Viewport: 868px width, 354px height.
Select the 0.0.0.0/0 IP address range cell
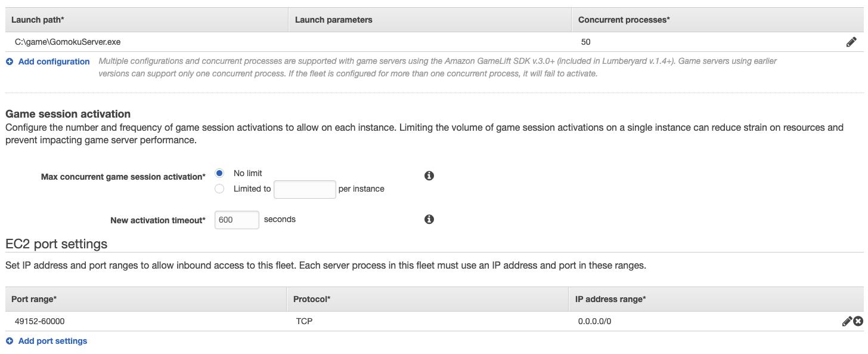click(x=594, y=321)
